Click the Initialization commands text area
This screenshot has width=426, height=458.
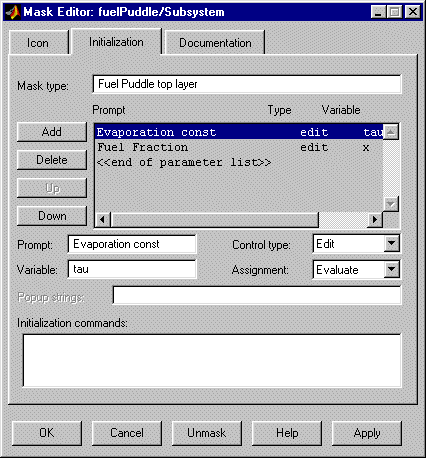[212, 360]
